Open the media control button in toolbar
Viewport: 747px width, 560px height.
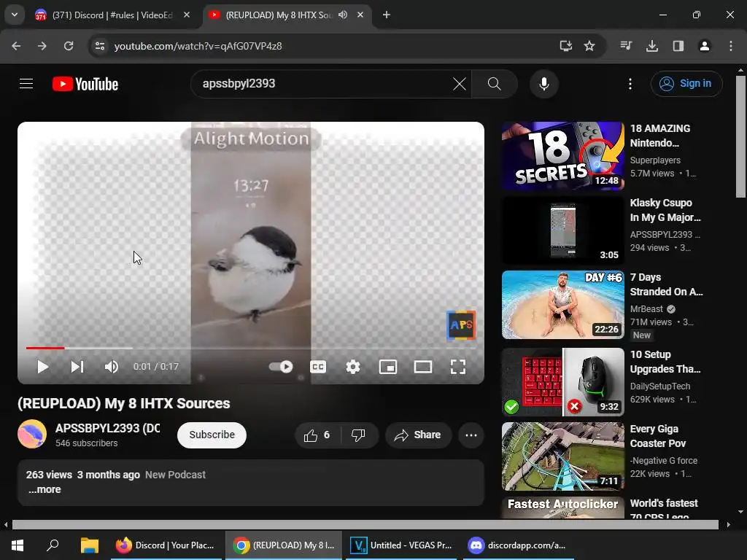pyautogui.click(x=626, y=46)
